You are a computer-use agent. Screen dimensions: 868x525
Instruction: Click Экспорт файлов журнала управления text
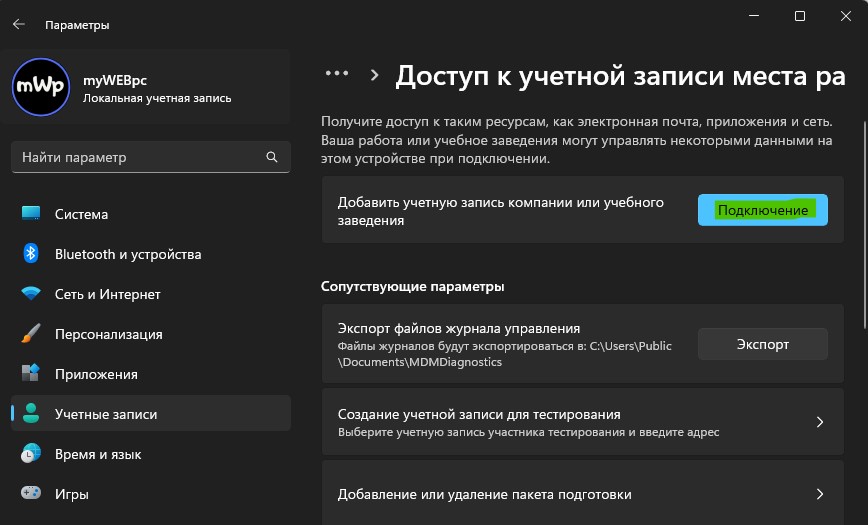pyautogui.click(x=459, y=328)
